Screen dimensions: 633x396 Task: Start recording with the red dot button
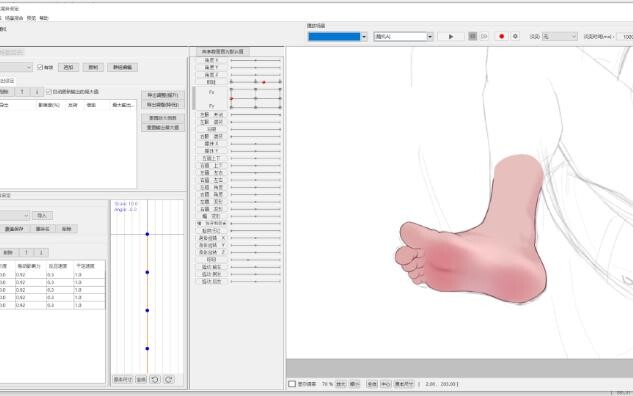click(x=501, y=36)
